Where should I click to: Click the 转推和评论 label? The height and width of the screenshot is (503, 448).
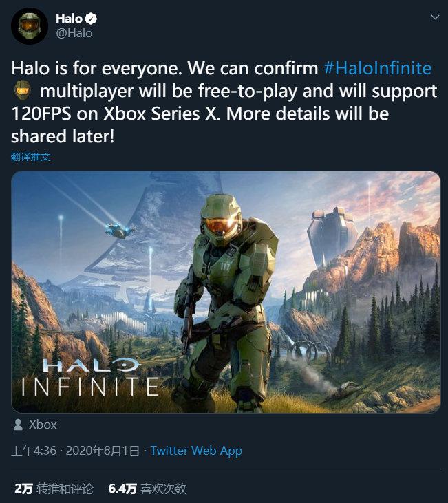tap(65, 489)
